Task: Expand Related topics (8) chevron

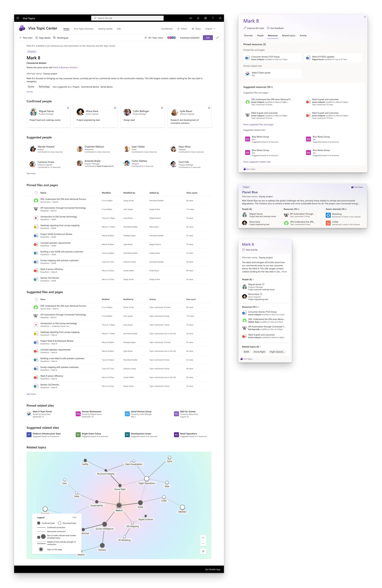Action: (260, 347)
